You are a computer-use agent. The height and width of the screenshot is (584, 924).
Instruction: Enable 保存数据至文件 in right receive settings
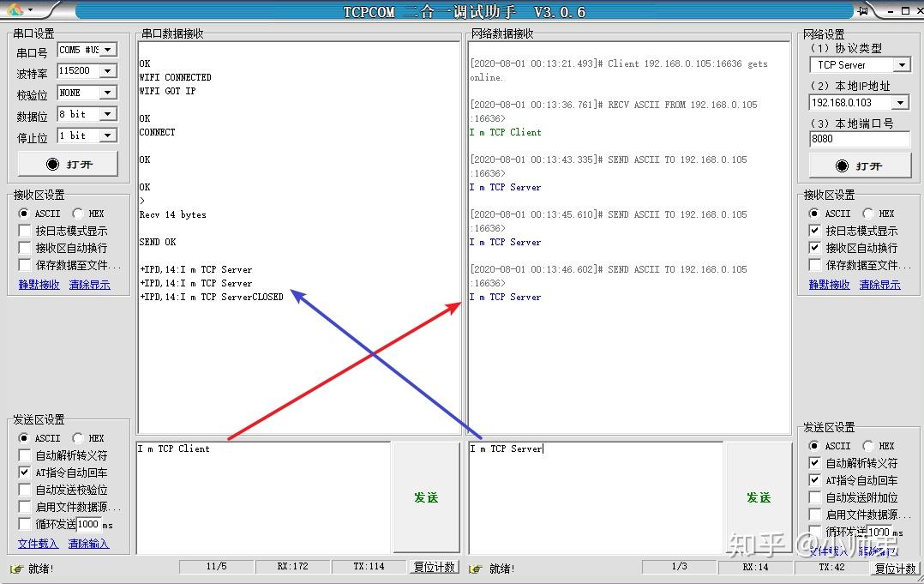point(813,264)
